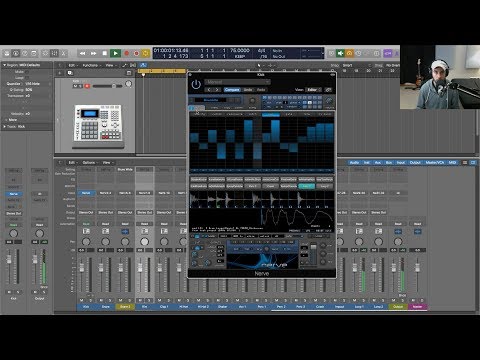Click the yellow cycle range in ruler
The width and height of the screenshot is (480, 360).
pyautogui.click(x=162, y=71)
